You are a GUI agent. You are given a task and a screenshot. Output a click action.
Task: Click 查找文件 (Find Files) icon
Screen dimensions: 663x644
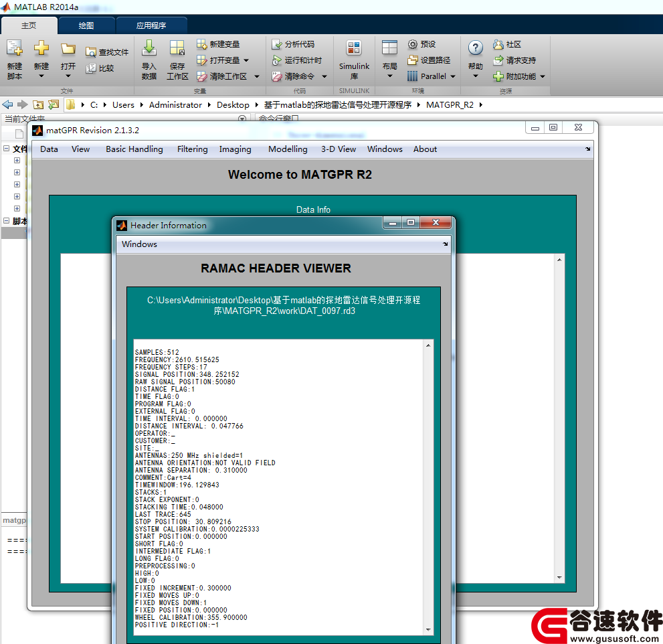pyautogui.click(x=90, y=52)
